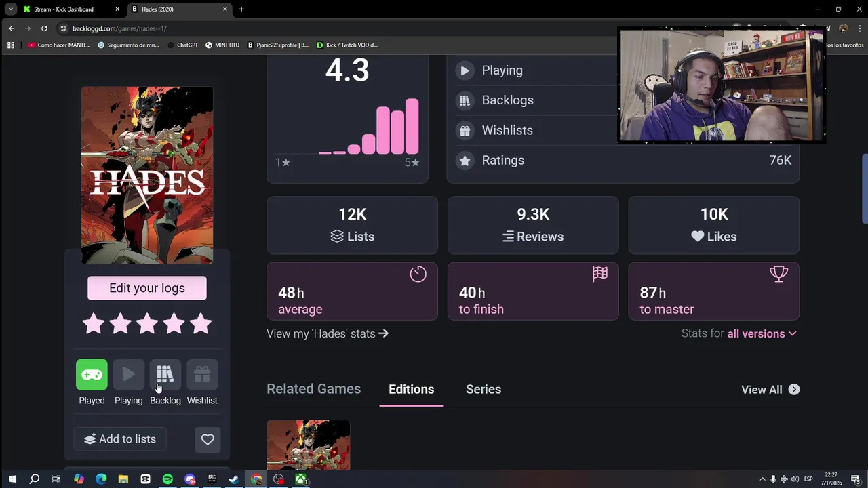The image size is (868, 488).
Task: Reload the current page
Action: (x=44, y=28)
